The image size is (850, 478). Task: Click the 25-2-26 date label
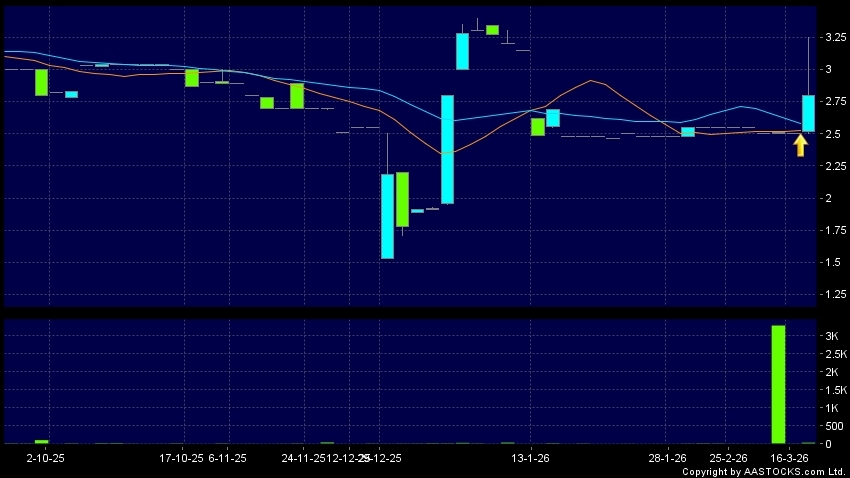tap(729, 458)
